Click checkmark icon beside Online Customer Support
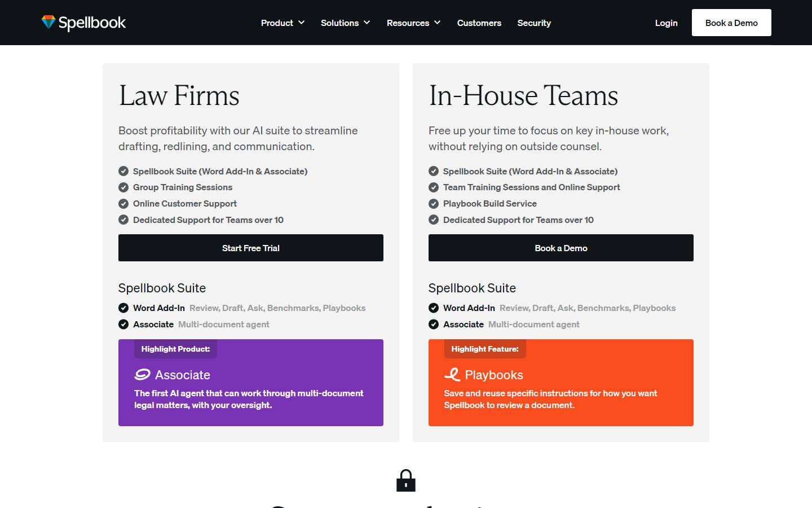The image size is (812, 508). pyautogui.click(x=123, y=204)
